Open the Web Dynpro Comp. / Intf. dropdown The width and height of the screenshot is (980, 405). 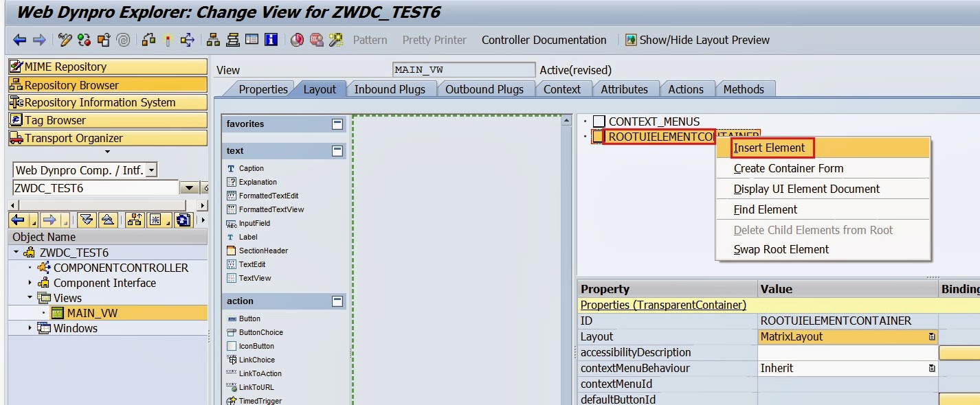(152, 170)
